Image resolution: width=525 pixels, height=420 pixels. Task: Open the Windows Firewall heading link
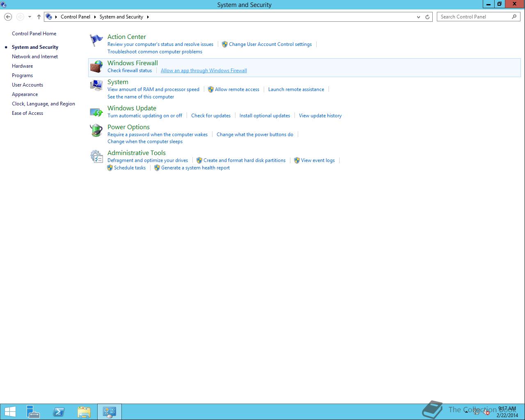coord(132,63)
